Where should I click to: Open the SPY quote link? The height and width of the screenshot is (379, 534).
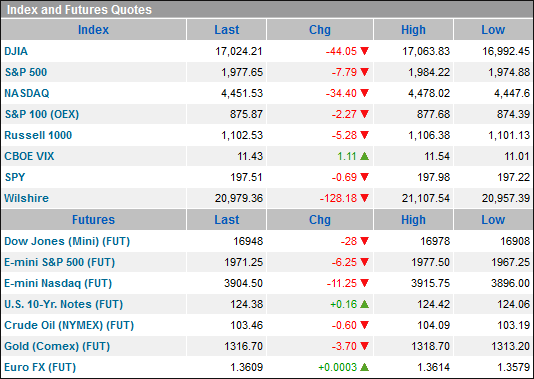[15, 177]
